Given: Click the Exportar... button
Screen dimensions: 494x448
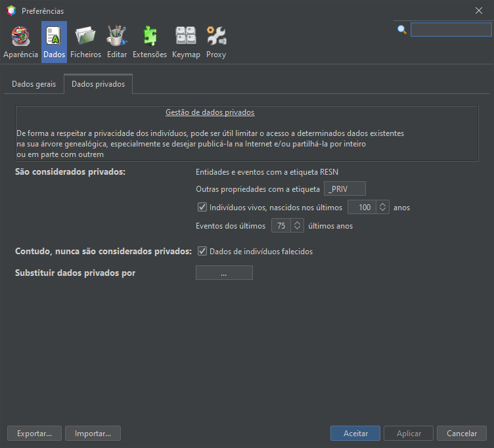Looking at the screenshot, I should point(34,434).
